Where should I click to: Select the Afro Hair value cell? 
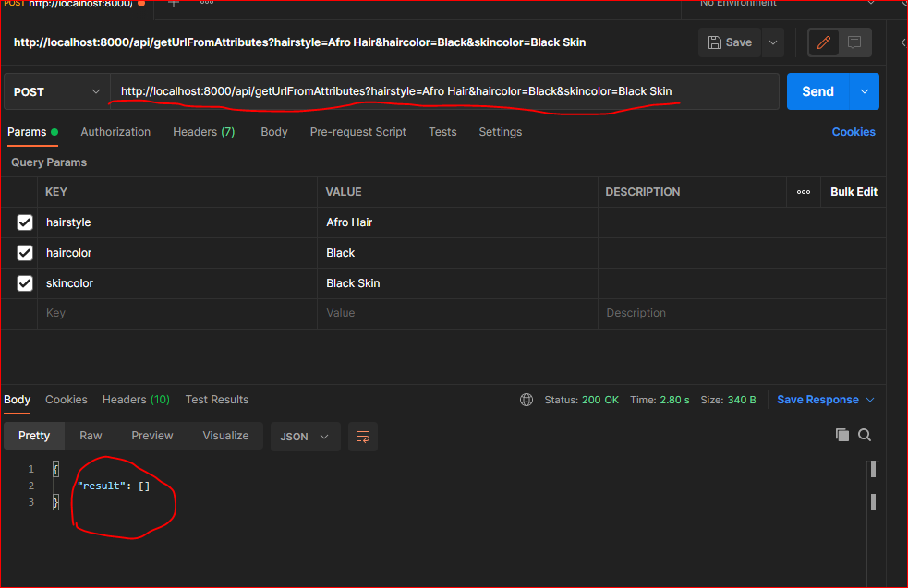457,222
